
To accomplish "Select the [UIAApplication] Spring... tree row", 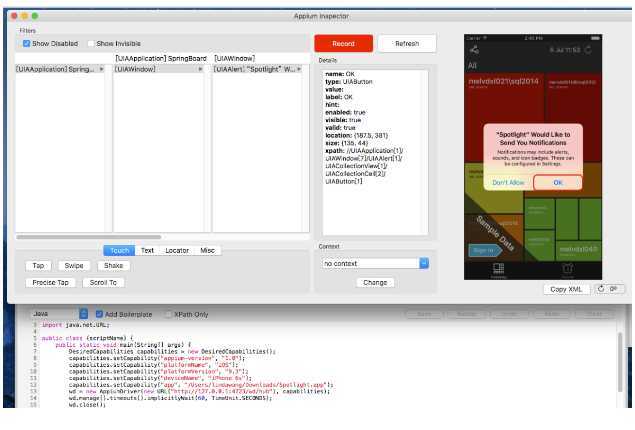I will tap(60, 69).
